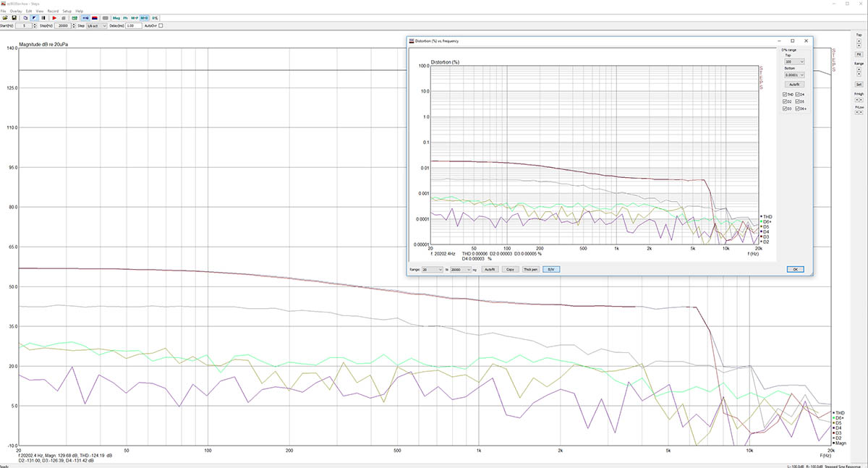Image resolution: width=868 pixels, height=468 pixels.
Task: Click the Open file toolbar icon
Action: pyautogui.click(x=5, y=18)
